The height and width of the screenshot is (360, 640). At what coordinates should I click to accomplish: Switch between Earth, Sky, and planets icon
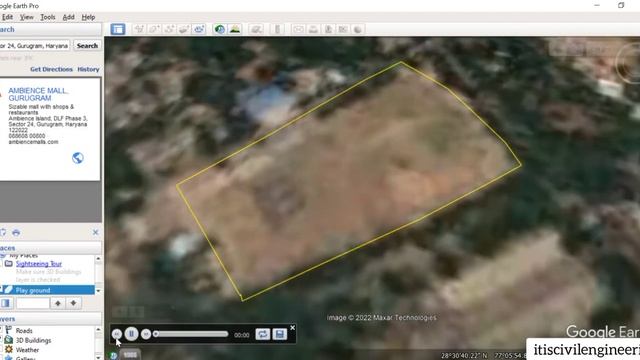(x=256, y=29)
